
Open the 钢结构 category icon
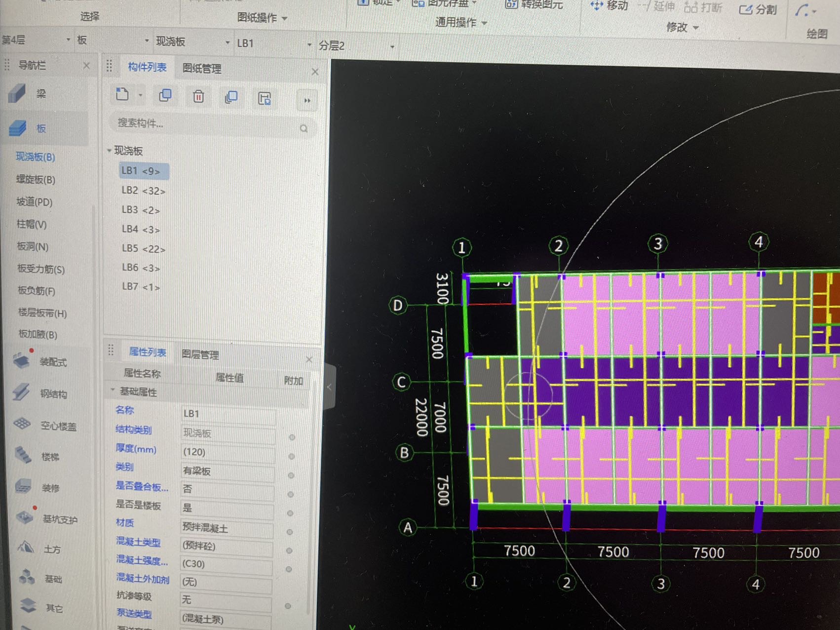click(x=22, y=393)
